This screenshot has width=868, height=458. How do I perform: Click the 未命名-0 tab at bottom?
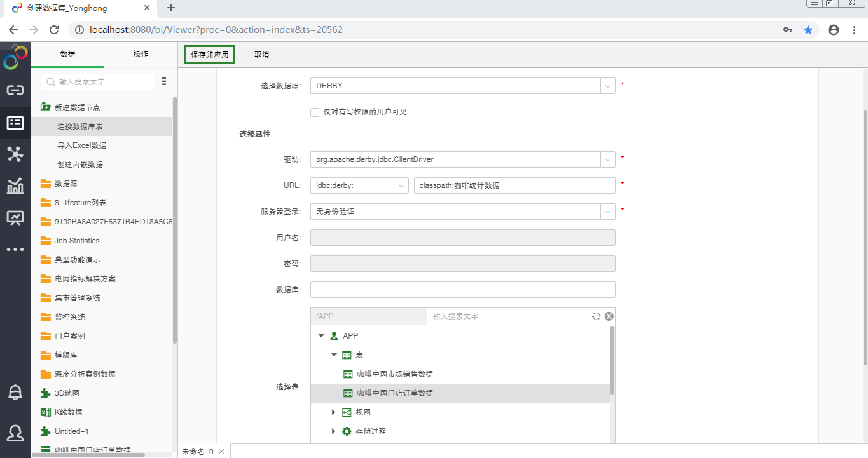coord(199,450)
